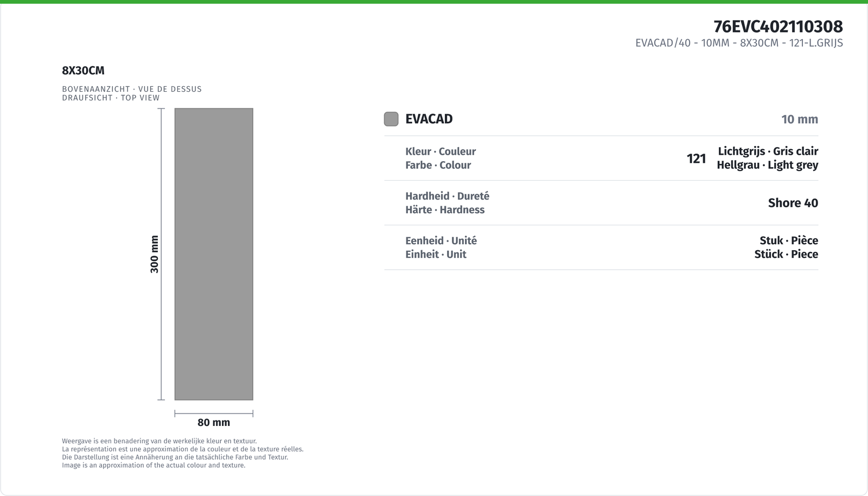Click the Hardheid · Dureté label
This screenshot has height=496, width=868.
point(447,196)
